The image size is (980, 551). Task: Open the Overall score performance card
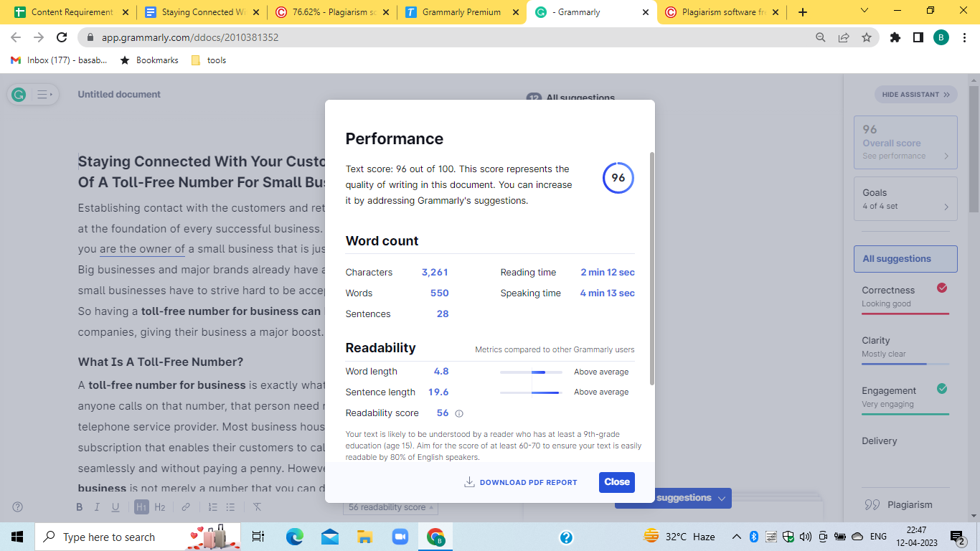tap(905, 143)
